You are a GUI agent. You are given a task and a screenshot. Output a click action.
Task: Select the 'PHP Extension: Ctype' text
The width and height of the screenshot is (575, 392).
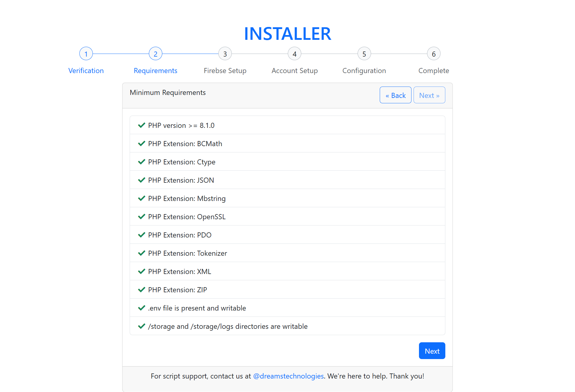tap(182, 162)
